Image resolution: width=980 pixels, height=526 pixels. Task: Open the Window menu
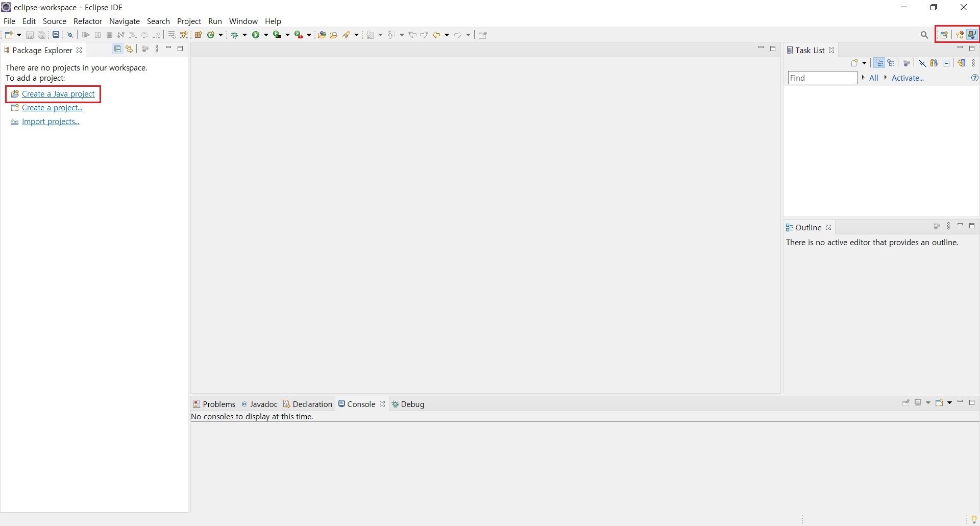243,21
